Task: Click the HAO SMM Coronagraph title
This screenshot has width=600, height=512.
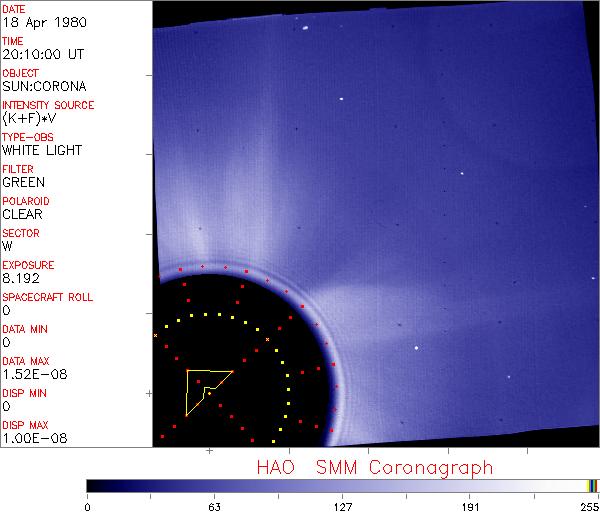Action: [x=375, y=467]
